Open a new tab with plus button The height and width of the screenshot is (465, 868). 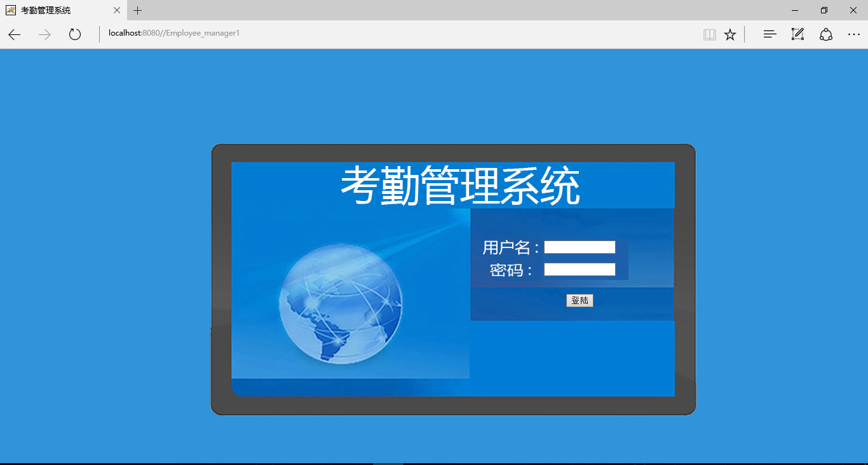pos(137,10)
